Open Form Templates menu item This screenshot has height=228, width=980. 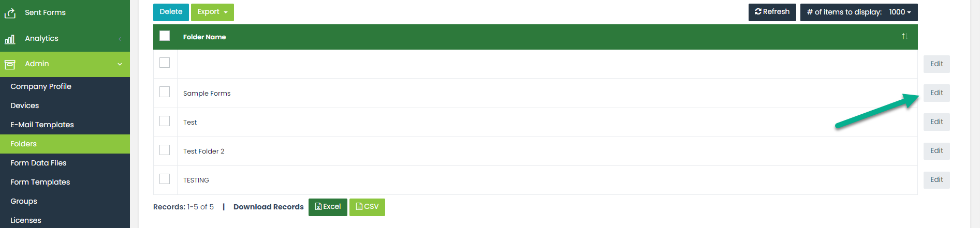[40, 182]
